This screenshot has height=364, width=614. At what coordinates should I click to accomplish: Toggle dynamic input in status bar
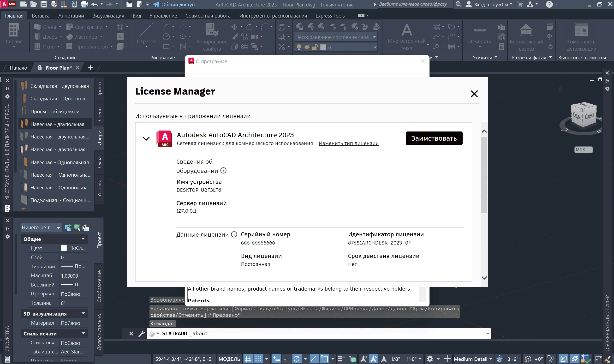point(276,359)
